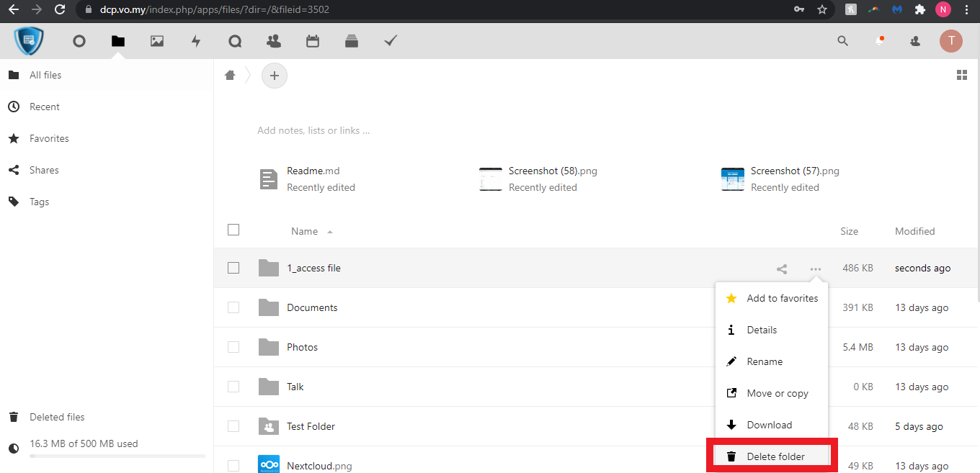This screenshot has width=980, height=473.
Task: Open Deleted files in the sidebar
Action: pyautogui.click(x=57, y=417)
